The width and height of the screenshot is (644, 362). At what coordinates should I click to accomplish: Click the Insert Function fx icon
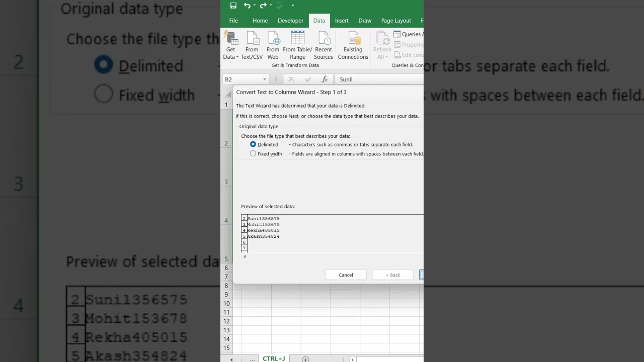[325, 79]
